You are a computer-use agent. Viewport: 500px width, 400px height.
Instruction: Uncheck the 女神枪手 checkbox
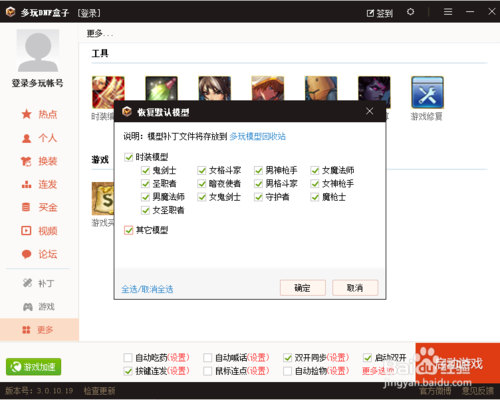pyautogui.click(x=315, y=184)
